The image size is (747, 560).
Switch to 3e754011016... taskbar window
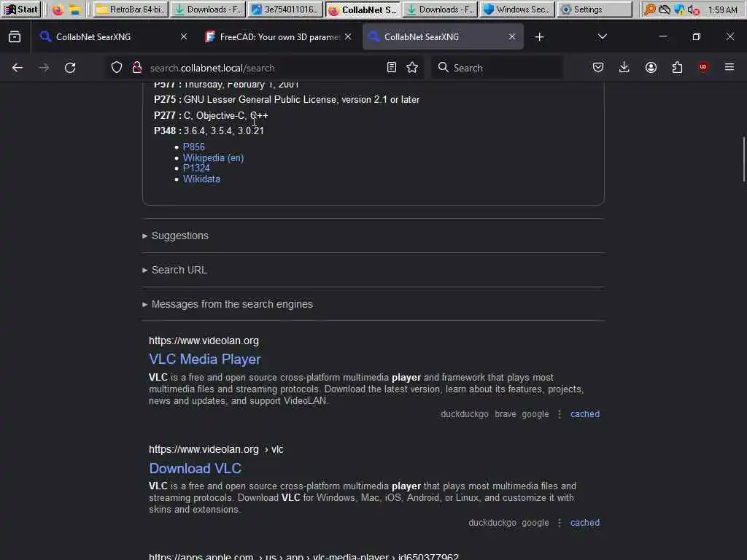[285, 9]
